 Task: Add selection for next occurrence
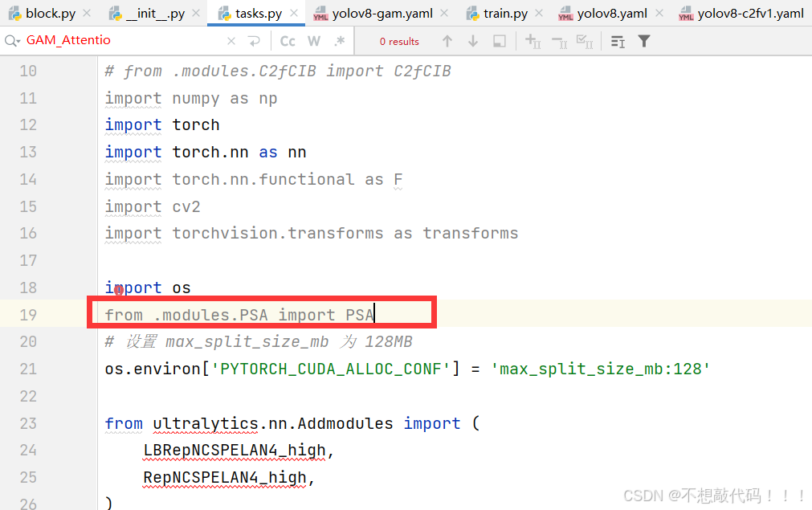tap(532, 41)
